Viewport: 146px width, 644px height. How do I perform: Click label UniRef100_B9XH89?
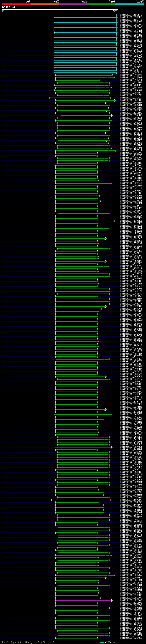tap(131, 88)
